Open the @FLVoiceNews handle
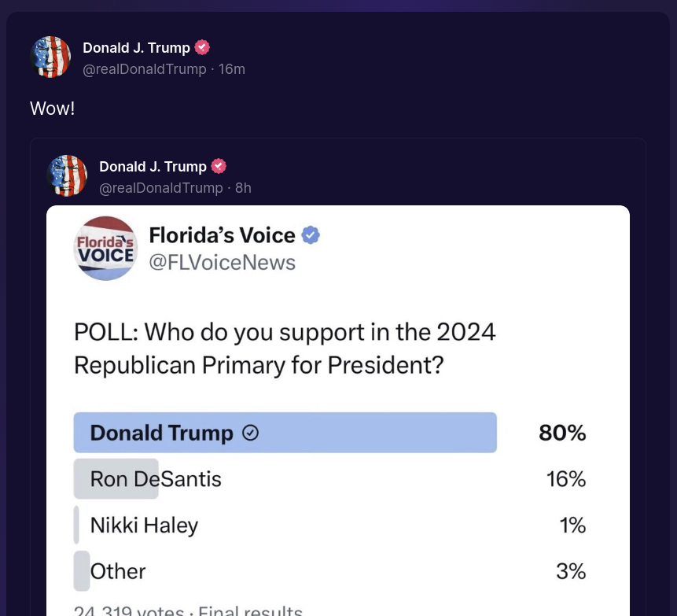The image size is (677, 616). pyautogui.click(x=223, y=263)
